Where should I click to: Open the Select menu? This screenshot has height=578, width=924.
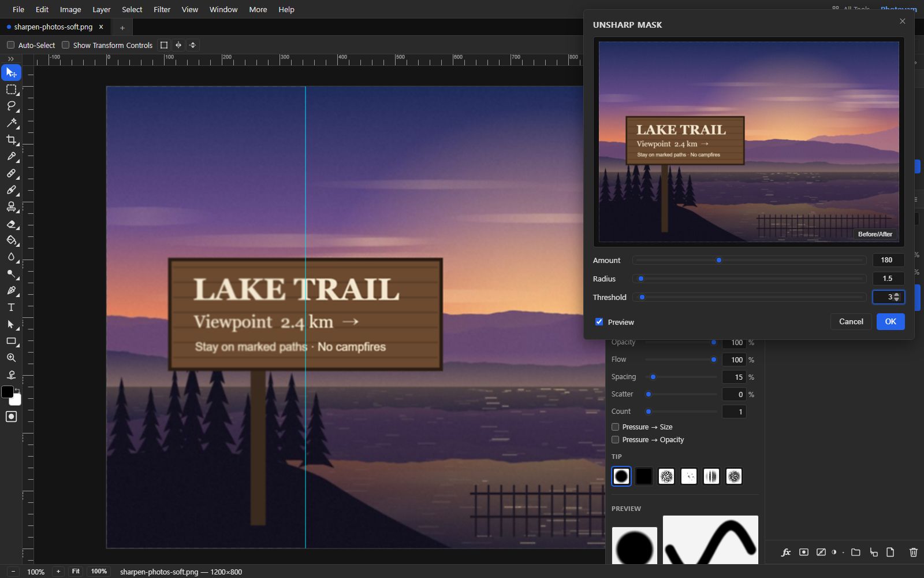click(132, 9)
